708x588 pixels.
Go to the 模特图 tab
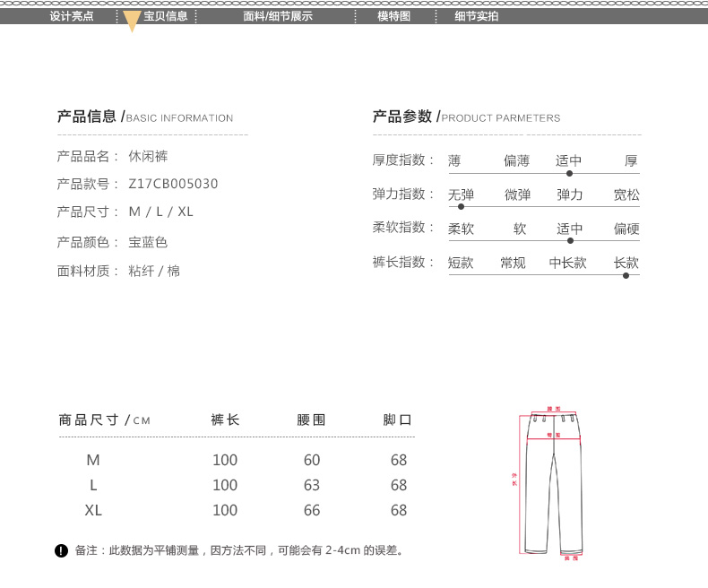(393, 16)
